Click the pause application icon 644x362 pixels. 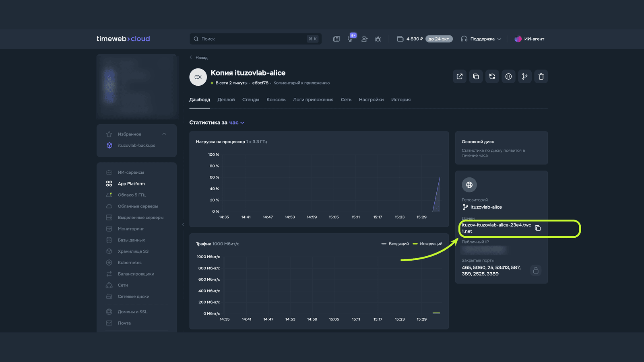pyautogui.click(x=508, y=76)
